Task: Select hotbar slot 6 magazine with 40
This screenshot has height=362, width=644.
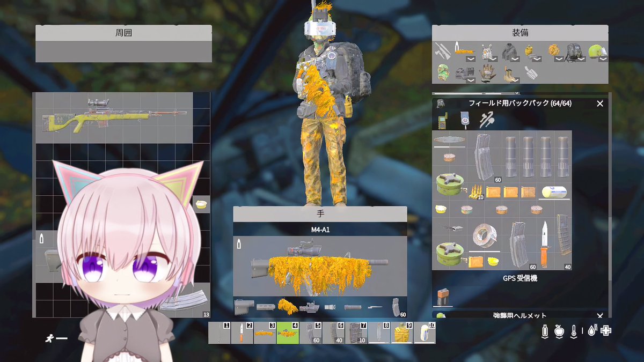Action: (333, 333)
